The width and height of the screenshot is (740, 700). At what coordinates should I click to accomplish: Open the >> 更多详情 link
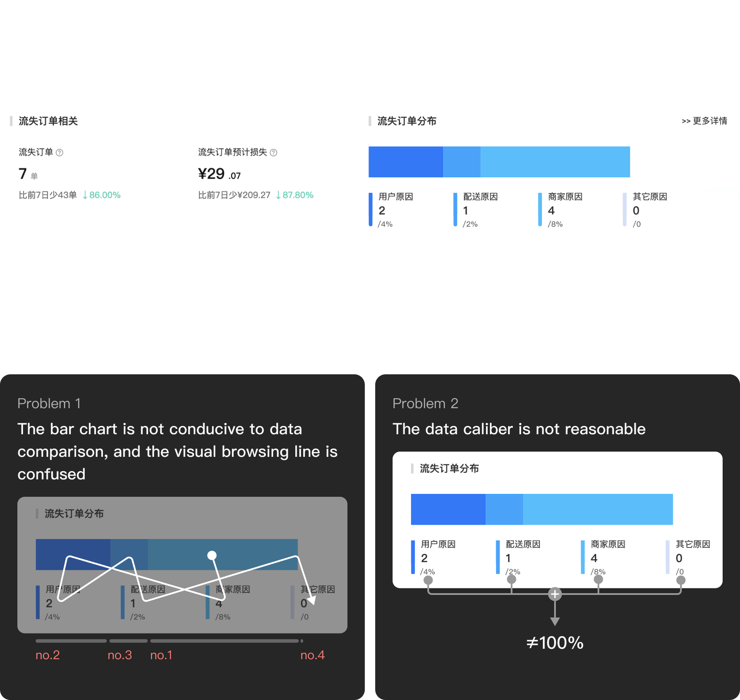[x=704, y=121]
